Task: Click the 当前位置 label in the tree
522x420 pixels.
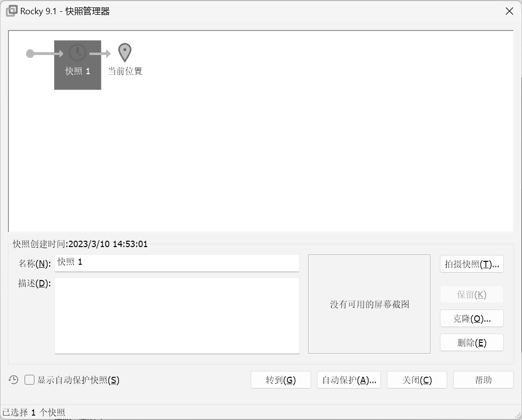Action: click(125, 71)
